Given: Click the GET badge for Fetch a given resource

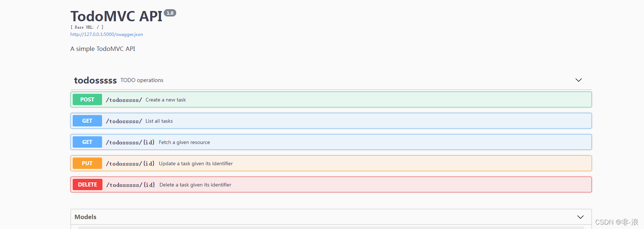Looking at the screenshot, I should click(87, 142).
